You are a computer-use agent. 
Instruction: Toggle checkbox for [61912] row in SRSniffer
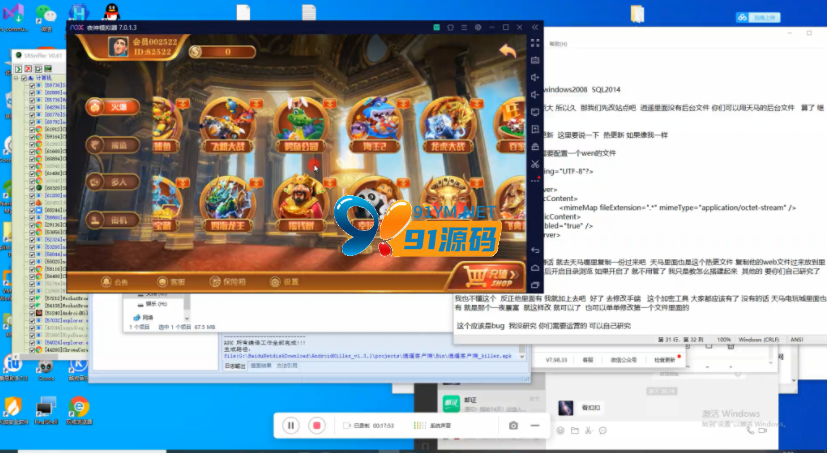(x=32, y=130)
